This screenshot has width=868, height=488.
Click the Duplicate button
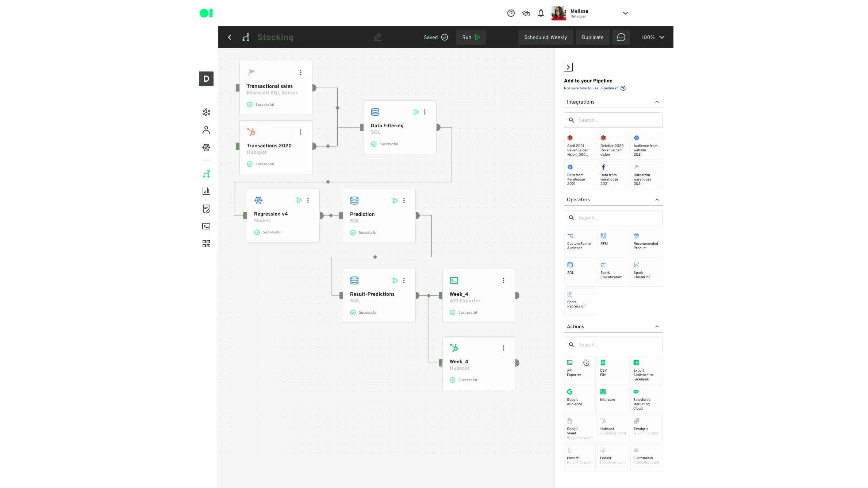(592, 37)
